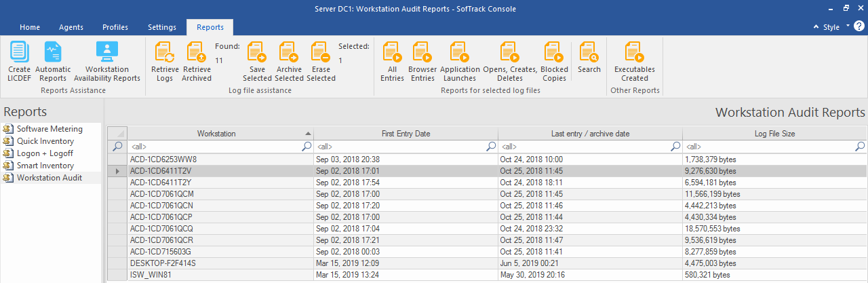Click Log File Size filter magnifier
This screenshot has width=868, height=283.
860,146
